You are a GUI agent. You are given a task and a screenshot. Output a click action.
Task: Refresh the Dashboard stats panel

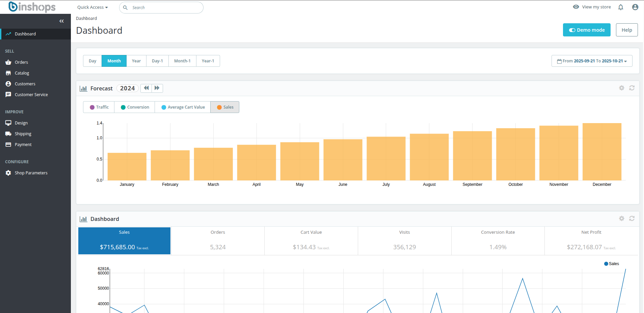pos(632,219)
